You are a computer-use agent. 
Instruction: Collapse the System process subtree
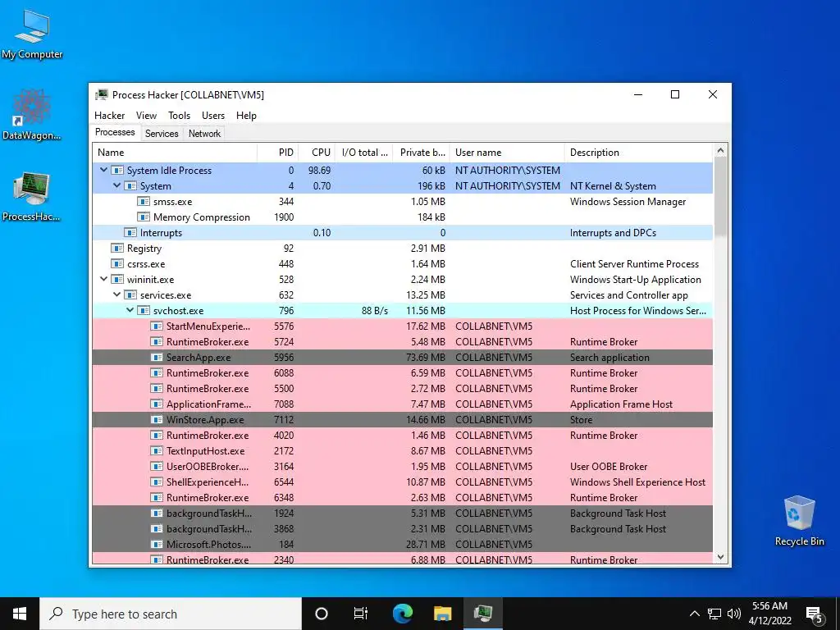coord(116,185)
